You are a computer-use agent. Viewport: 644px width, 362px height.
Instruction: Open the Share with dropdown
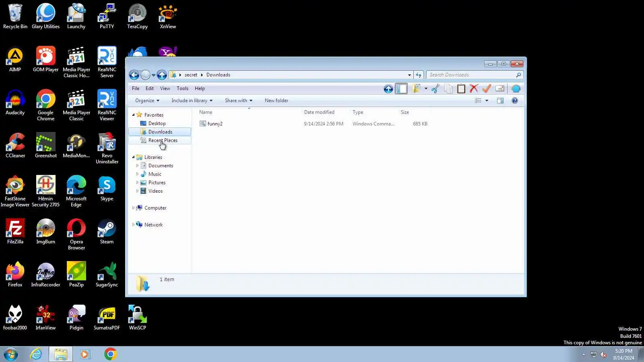coord(239,101)
